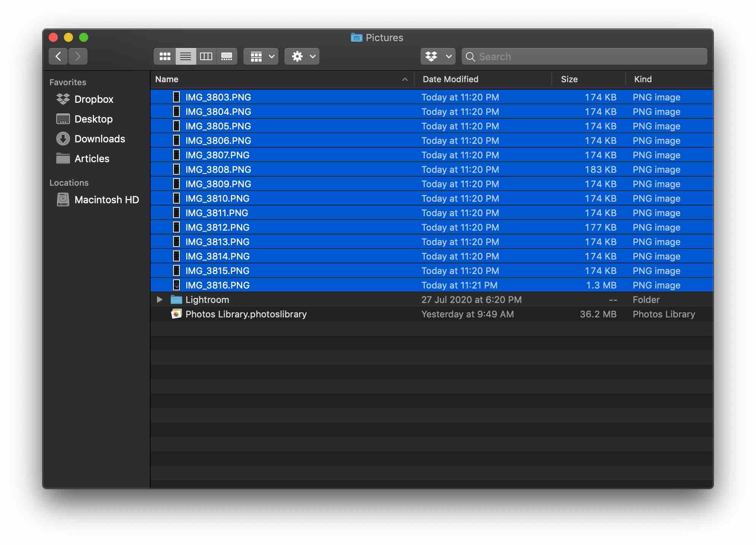
Task: Open Desktop from sidebar favorites
Action: (93, 119)
